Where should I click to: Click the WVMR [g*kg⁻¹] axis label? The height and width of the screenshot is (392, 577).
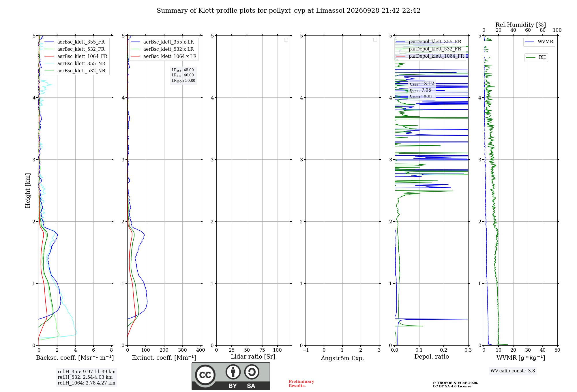click(521, 358)
